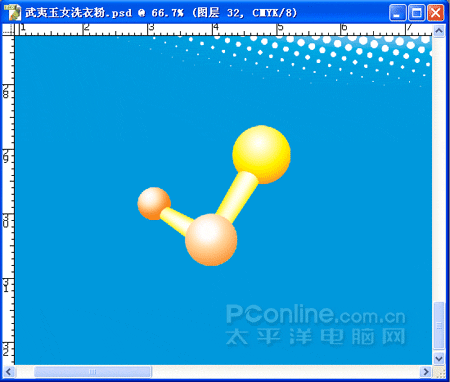Close the 武夷玉女洗衣粉.psd document
Screen dimensions: 450x382
point(435,13)
